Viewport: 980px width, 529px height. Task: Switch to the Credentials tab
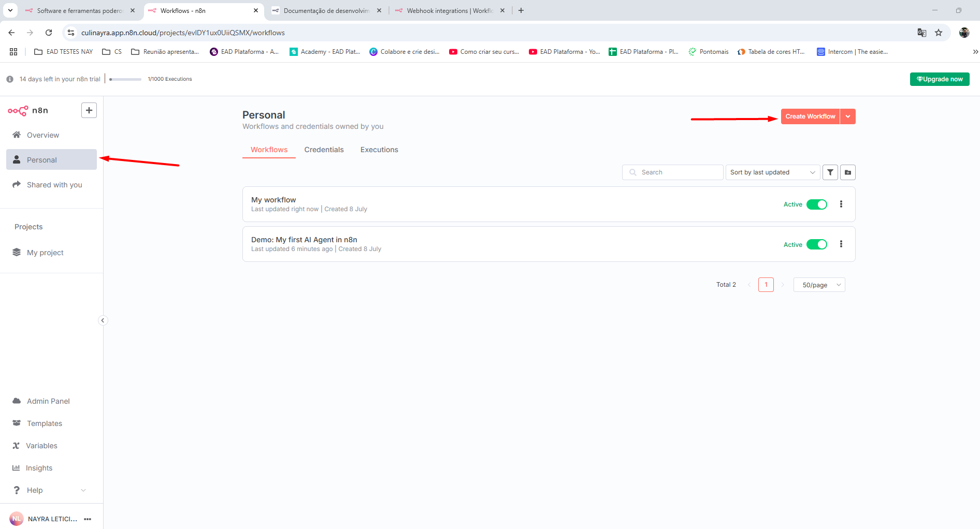(324, 150)
